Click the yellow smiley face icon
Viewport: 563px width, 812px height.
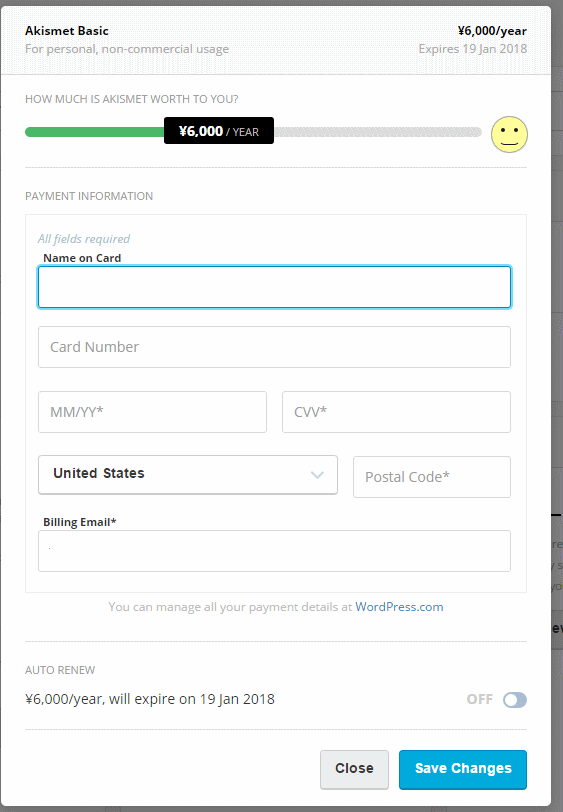(x=509, y=135)
